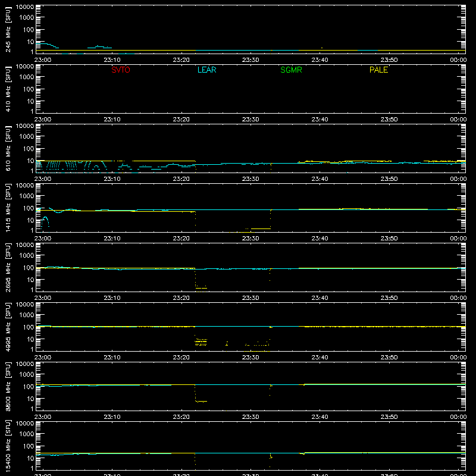Click 100 tick on the 15400 MHz plot
The image size is (476, 476).
tap(29, 446)
